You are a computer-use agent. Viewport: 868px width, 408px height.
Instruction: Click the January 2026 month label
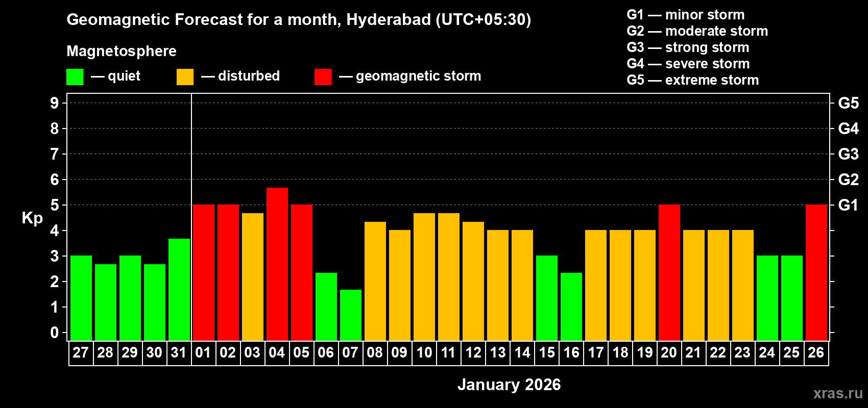click(x=509, y=385)
